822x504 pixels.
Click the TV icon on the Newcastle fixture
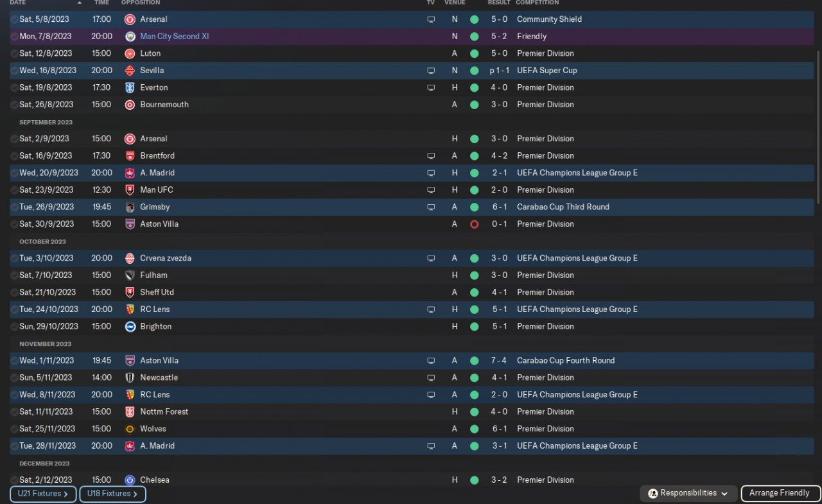431,378
